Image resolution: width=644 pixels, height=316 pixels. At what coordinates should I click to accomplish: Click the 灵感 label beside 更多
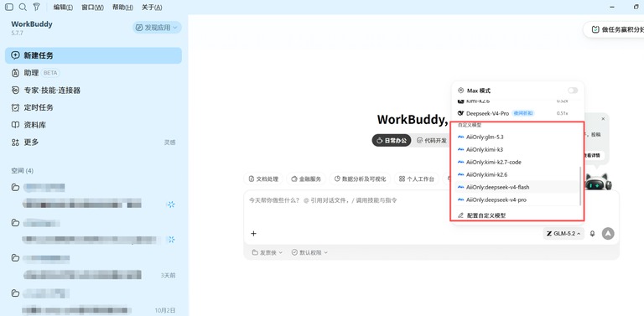coord(169,142)
